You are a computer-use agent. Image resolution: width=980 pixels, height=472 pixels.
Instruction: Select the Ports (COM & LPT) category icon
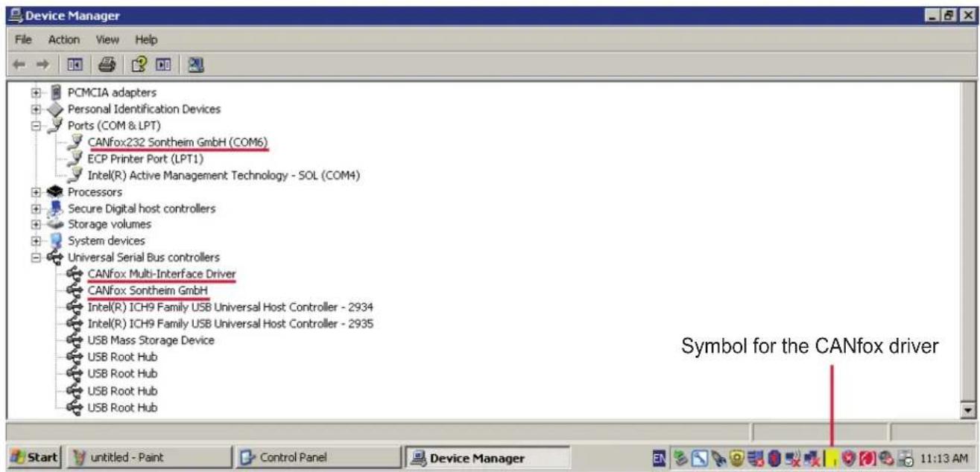55,125
